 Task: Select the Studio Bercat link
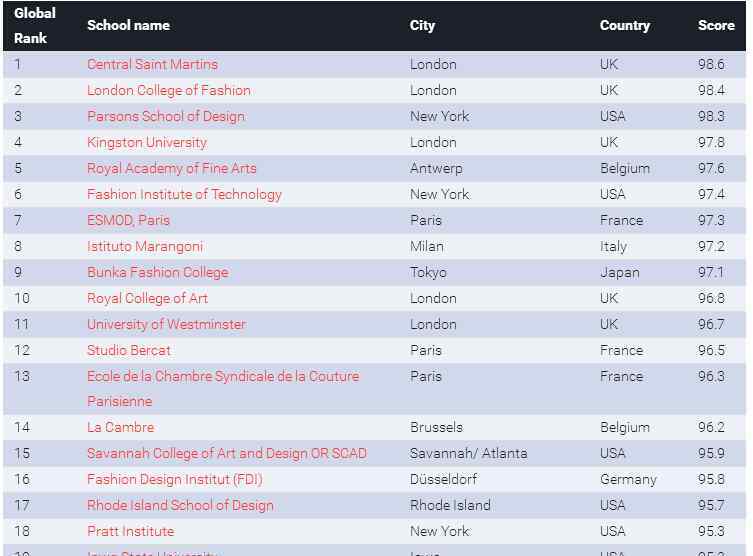(x=128, y=350)
